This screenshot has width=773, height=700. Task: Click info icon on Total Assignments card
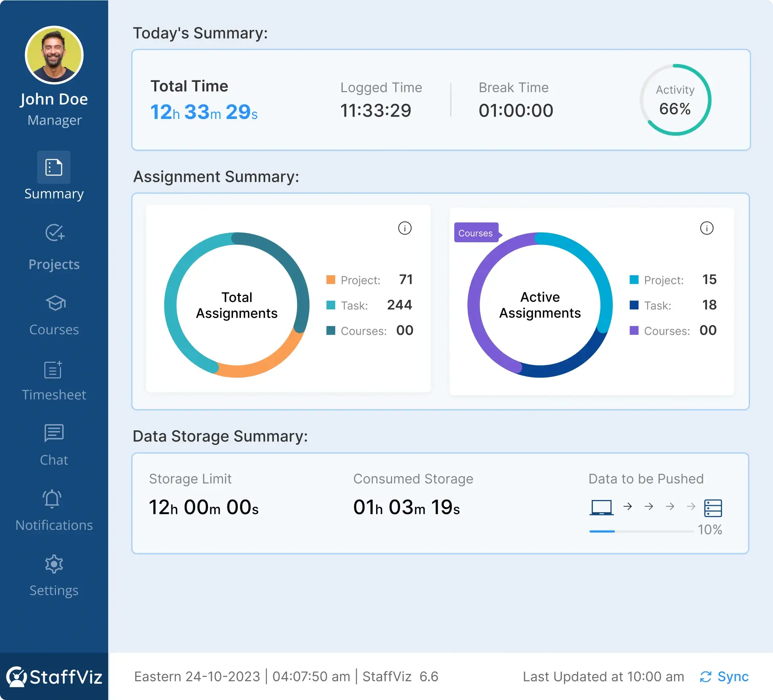coord(405,228)
